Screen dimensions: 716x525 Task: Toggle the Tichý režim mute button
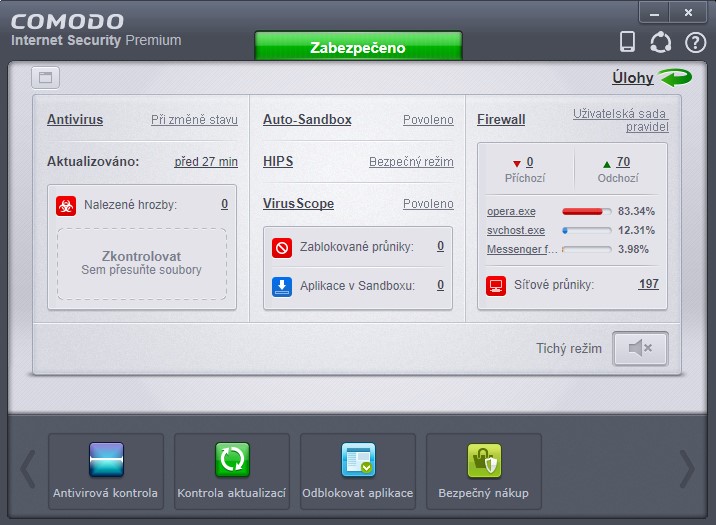coord(640,348)
